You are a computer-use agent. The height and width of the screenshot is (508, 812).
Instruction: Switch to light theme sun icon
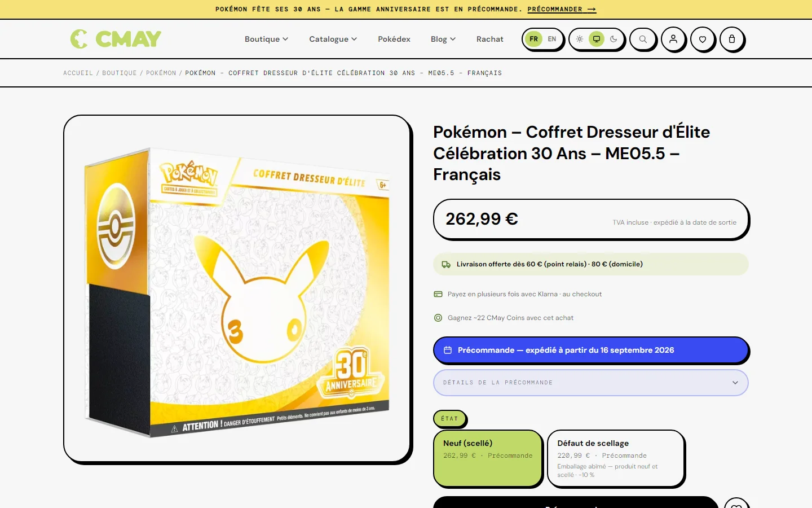(580, 39)
